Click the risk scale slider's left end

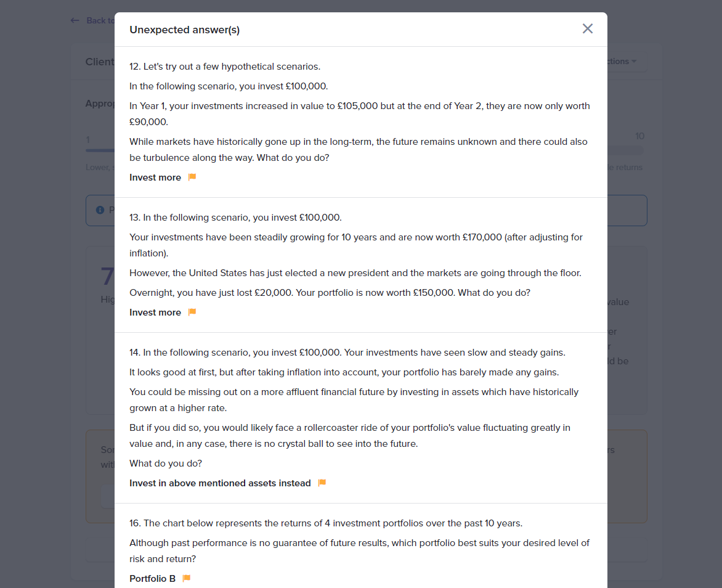pos(88,150)
